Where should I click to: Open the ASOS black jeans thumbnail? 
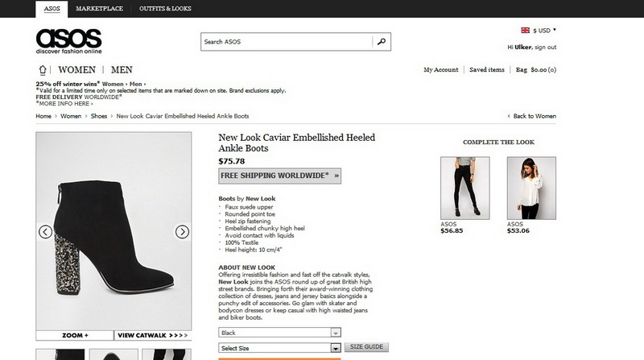point(464,187)
